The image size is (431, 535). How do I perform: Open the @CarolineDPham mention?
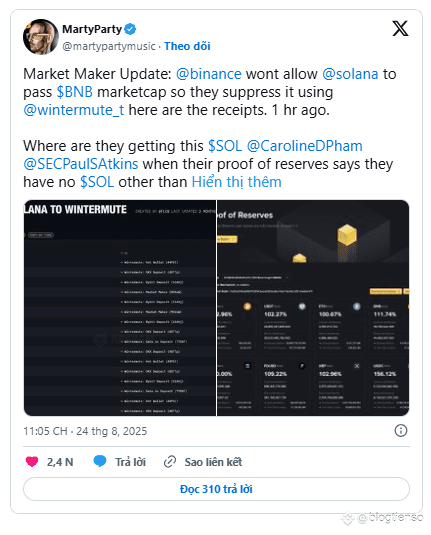(x=304, y=146)
